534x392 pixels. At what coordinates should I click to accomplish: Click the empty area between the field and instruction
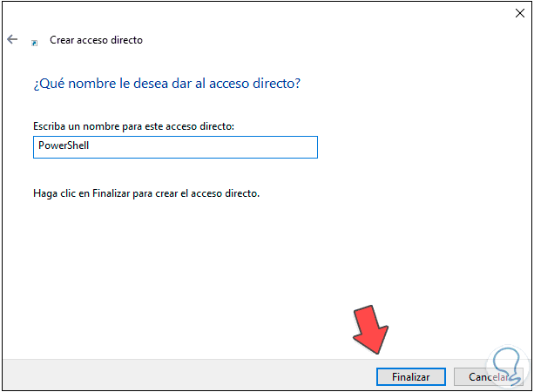pyautogui.click(x=174, y=172)
